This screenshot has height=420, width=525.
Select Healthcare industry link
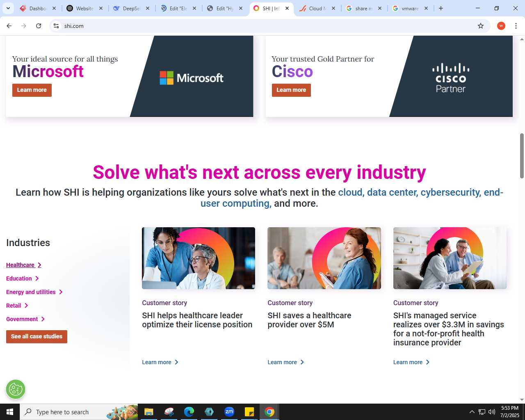tap(24, 265)
